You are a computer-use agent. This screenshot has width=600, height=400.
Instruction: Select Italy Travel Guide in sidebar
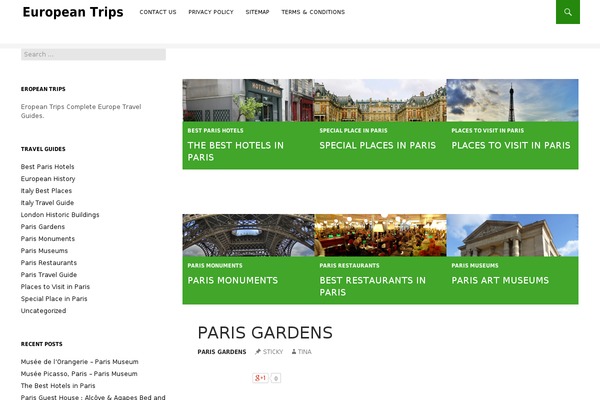point(47,202)
